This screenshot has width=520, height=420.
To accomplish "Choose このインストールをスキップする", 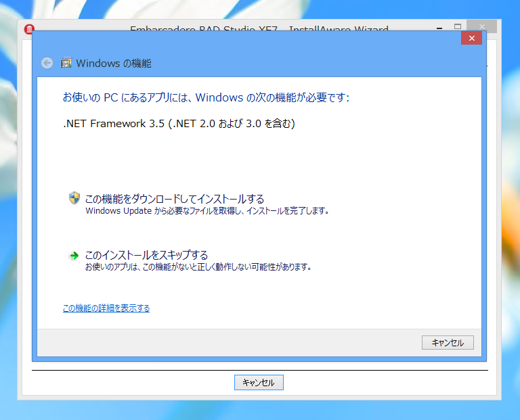I will pos(146,255).
